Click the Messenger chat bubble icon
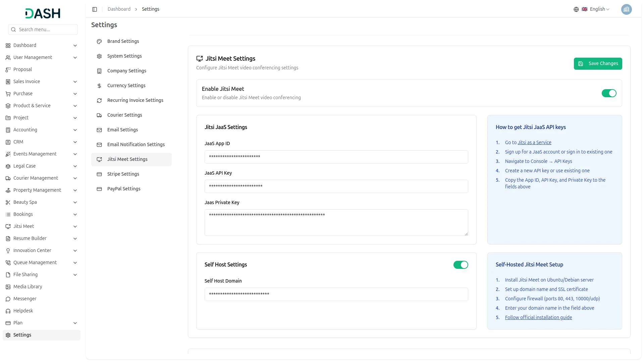This screenshot has width=644, height=362. (x=8, y=299)
